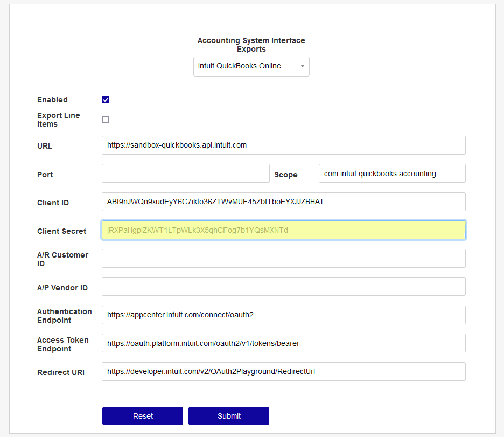Image resolution: width=504 pixels, height=437 pixels.
Task: Click the Access Token Endpoint label
Action: point(62,344)
